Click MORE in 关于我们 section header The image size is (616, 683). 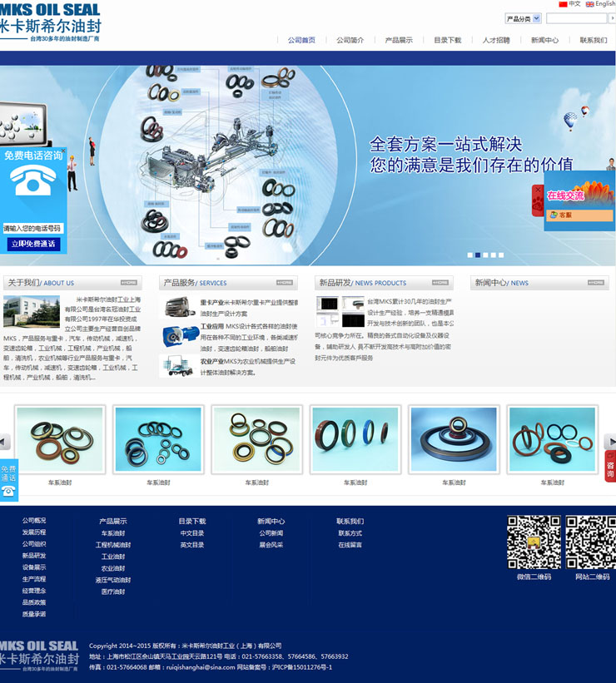[129, 283]
